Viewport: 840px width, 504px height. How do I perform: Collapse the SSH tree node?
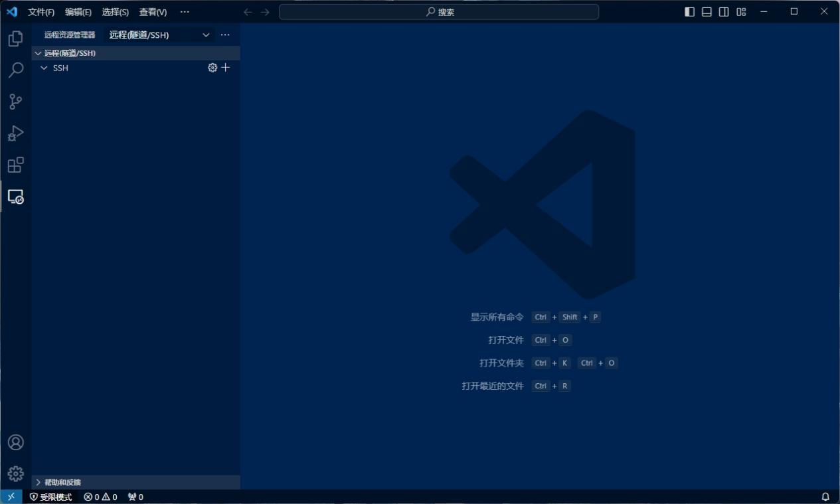(x=44, y=68)
